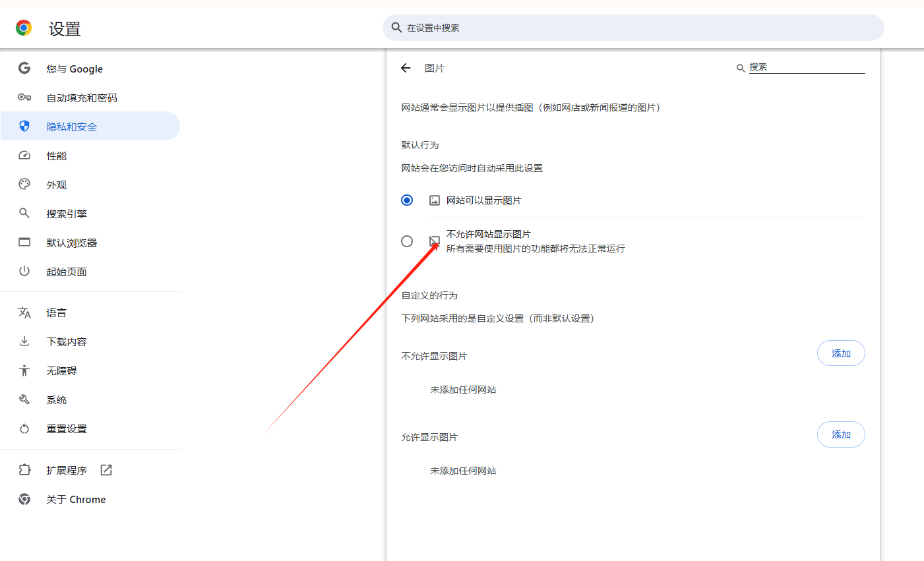
Task: Click the appearance palette icon
Action: [24, 185]
